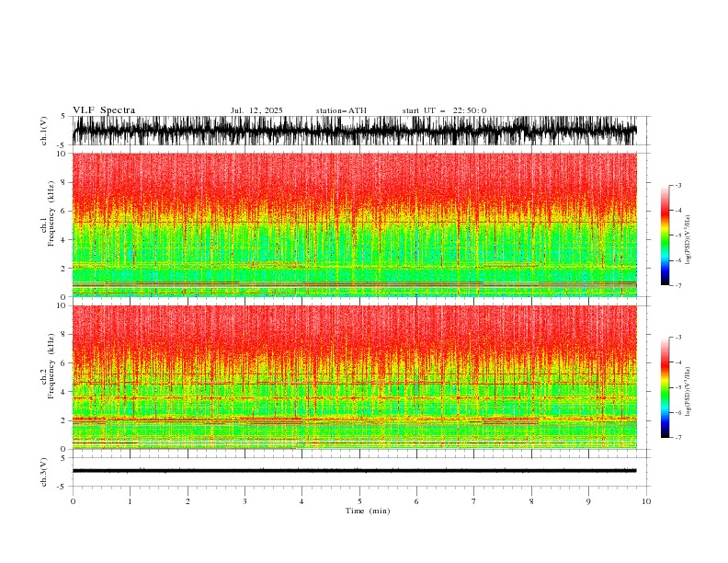
Task: Click time axis tick label "4"
Action: pyautogui.click(x=301, y=501)
